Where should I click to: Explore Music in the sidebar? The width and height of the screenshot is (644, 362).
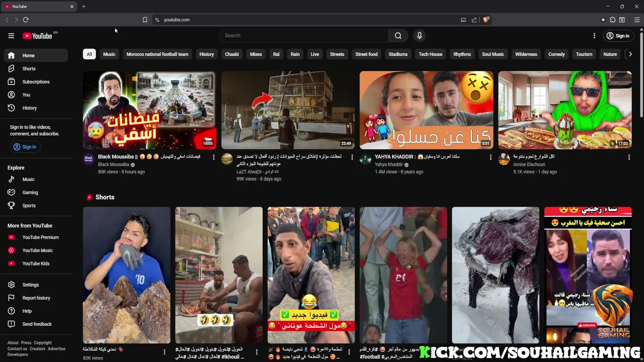[35, 179]
